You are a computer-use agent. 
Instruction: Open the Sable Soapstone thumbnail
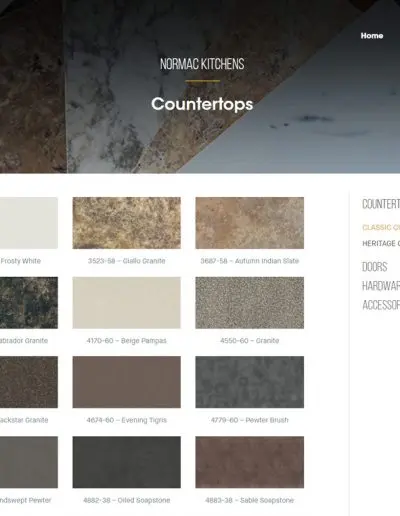250,462
